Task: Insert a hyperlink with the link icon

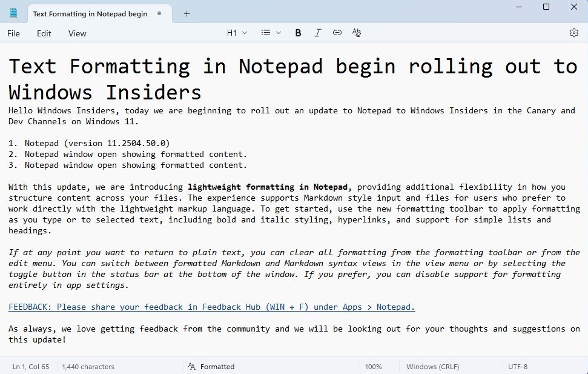Action: (x=337, y=33)
